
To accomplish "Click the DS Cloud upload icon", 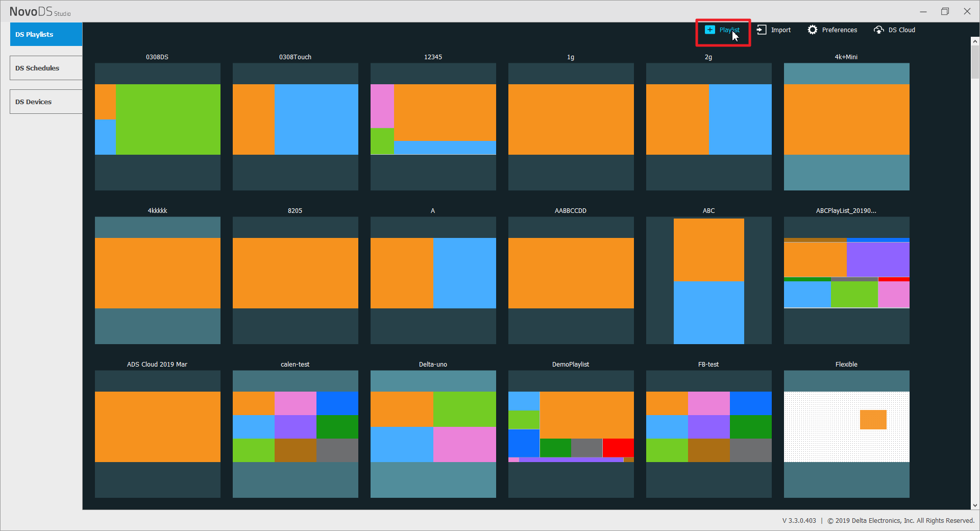I will (878, 30).
